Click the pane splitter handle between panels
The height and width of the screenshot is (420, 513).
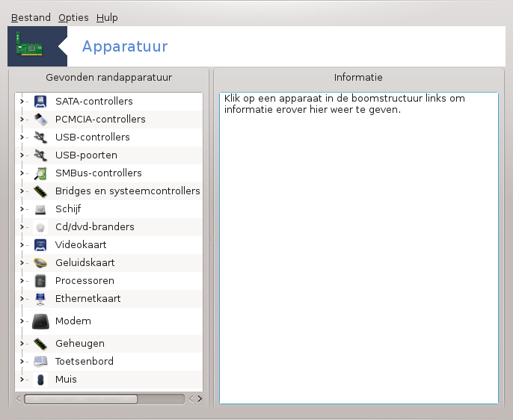click(211, 239)
